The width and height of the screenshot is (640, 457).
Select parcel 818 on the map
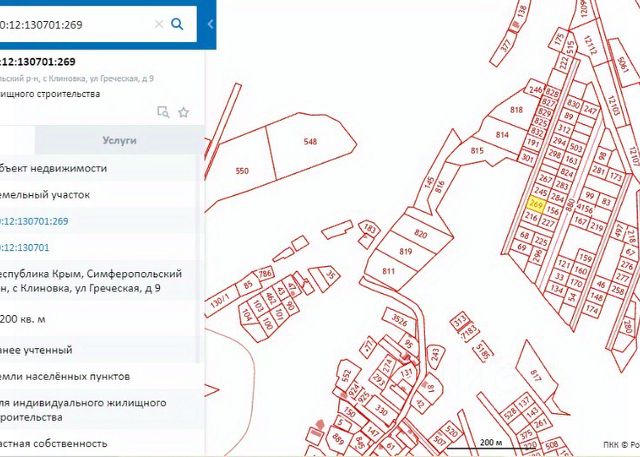pyautogui.click(x=516, y=109)
